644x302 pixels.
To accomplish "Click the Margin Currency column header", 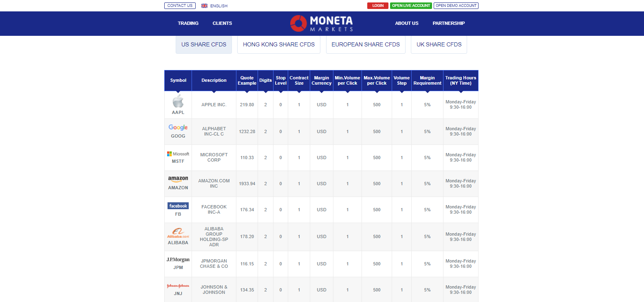I will (x=322, y=80).
